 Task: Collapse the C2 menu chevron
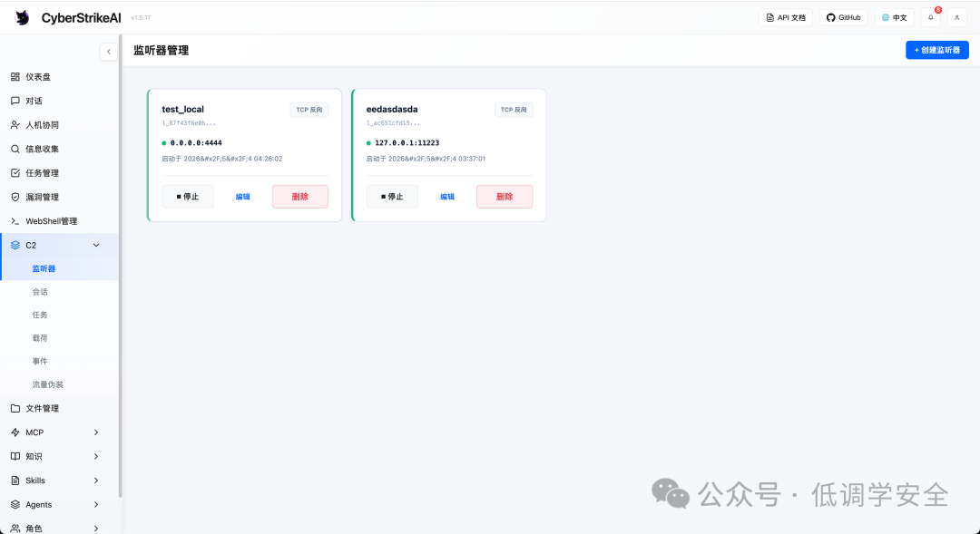(x=96, y=246)
